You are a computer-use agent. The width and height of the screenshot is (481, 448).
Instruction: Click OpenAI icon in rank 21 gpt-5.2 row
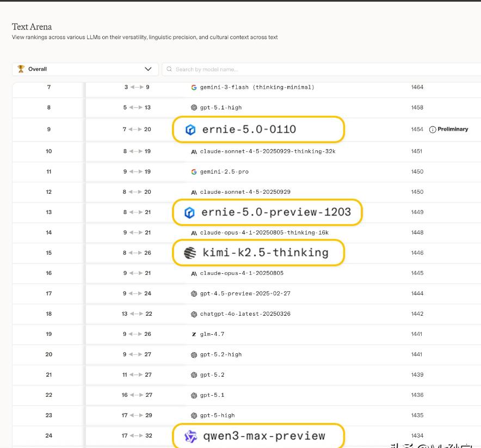(x=194, y=375)
